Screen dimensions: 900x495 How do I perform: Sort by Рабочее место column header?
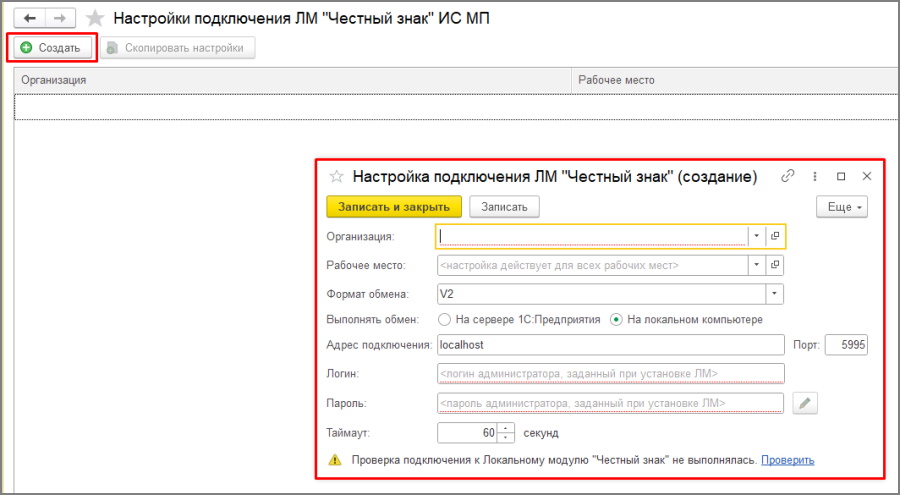click(x=735, y=80)
